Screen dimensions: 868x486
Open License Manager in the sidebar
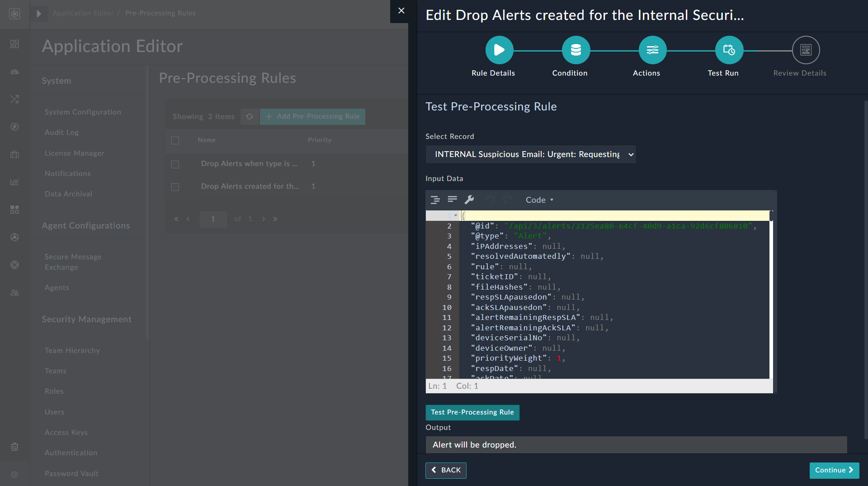[x=74, y=153]
